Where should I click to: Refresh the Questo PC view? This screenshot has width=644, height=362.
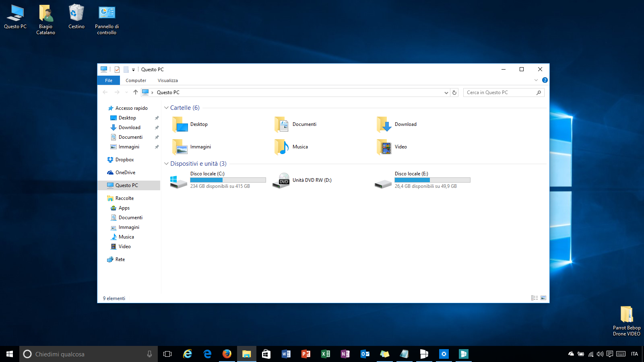454,93
